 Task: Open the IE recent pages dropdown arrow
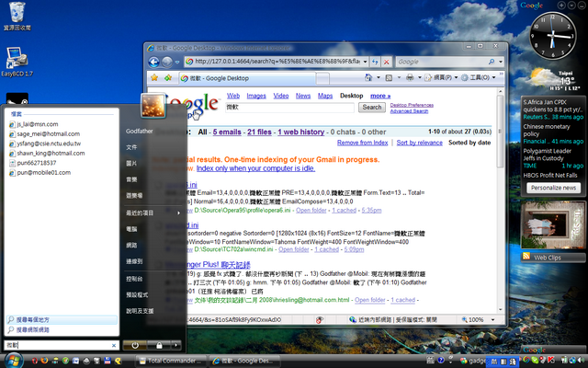point(177,63)
